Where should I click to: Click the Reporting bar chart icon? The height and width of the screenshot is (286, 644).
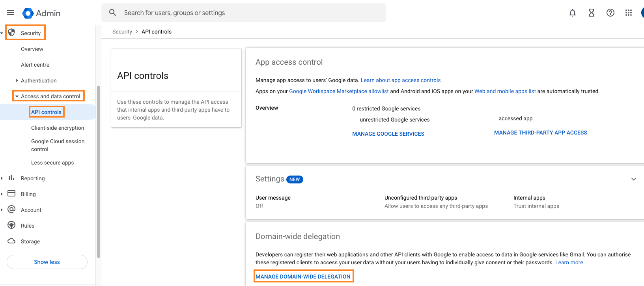[11, 178]
